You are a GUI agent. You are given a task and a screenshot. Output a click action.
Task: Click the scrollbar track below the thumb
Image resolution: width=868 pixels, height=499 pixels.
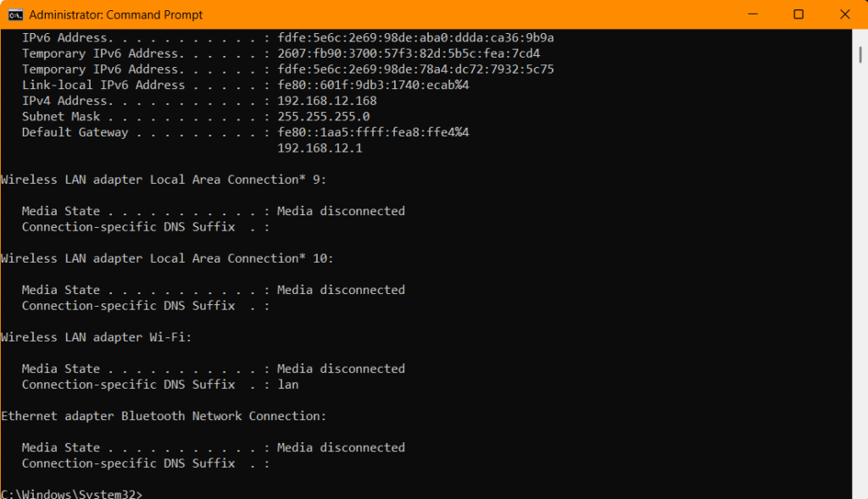(860, 276)
